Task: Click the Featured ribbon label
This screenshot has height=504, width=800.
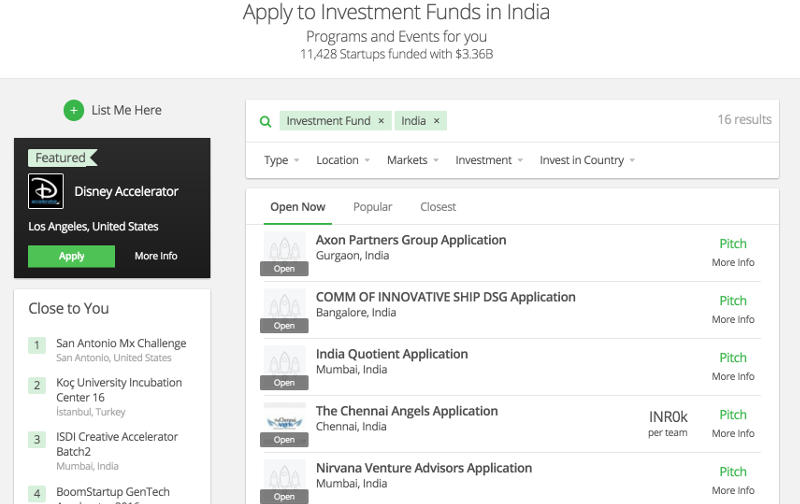Action: 62,158
